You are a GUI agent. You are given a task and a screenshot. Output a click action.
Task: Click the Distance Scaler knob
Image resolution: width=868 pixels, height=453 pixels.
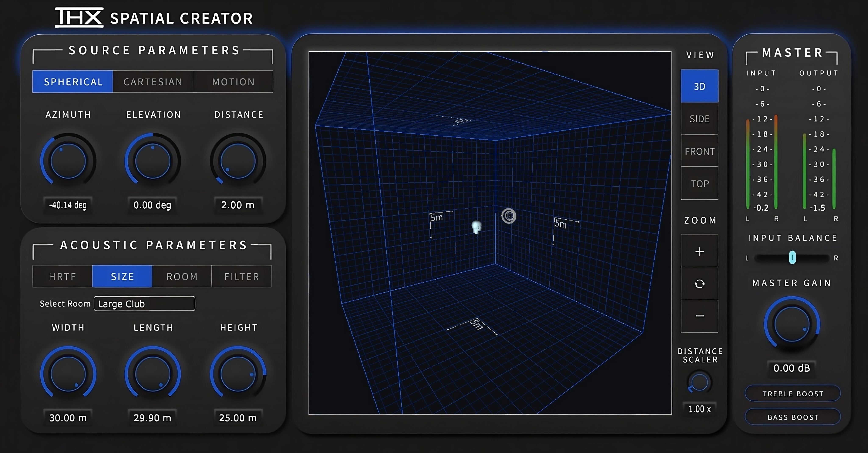tap(700, 382)
